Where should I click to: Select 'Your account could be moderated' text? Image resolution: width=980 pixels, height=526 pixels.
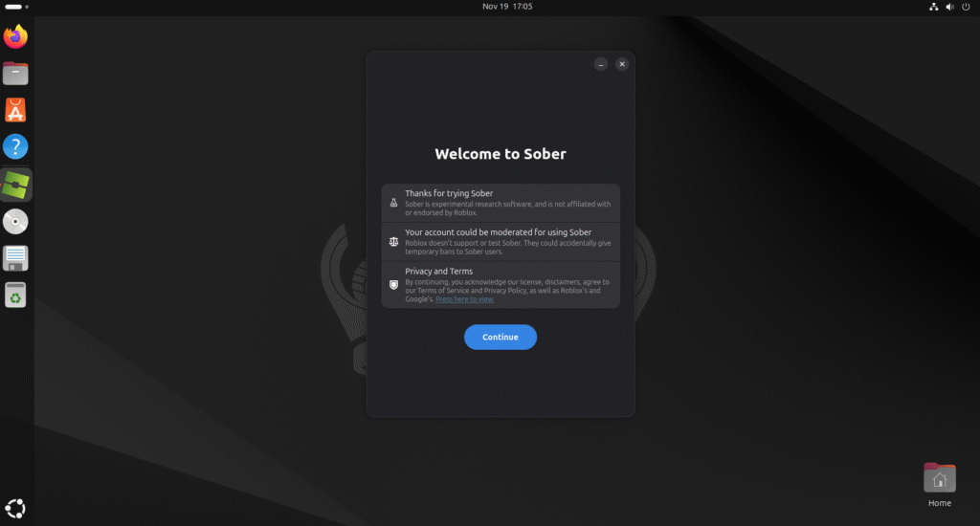498,232
